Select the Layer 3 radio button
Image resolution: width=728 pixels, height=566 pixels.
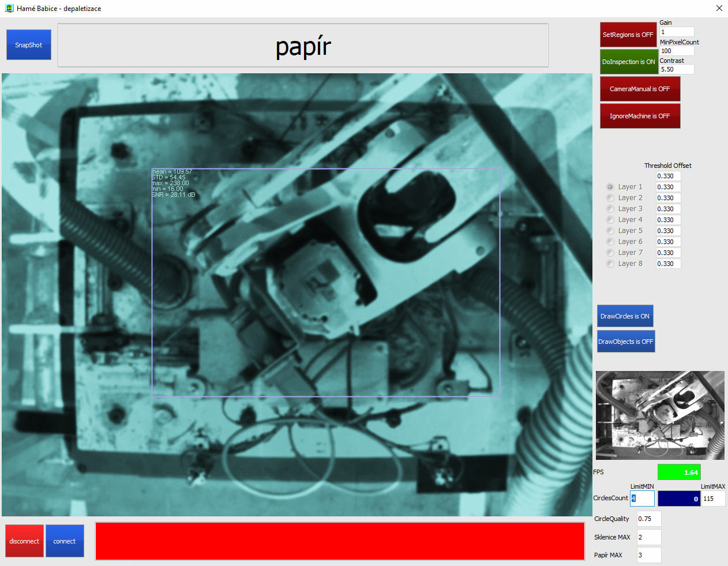(x=610, y=209)
